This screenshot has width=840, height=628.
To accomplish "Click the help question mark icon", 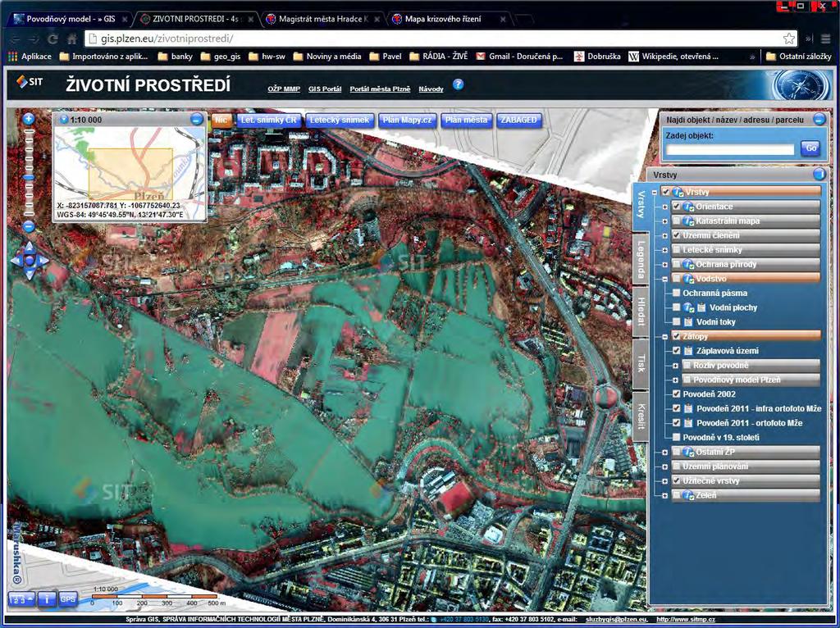I will pos(458,84).
